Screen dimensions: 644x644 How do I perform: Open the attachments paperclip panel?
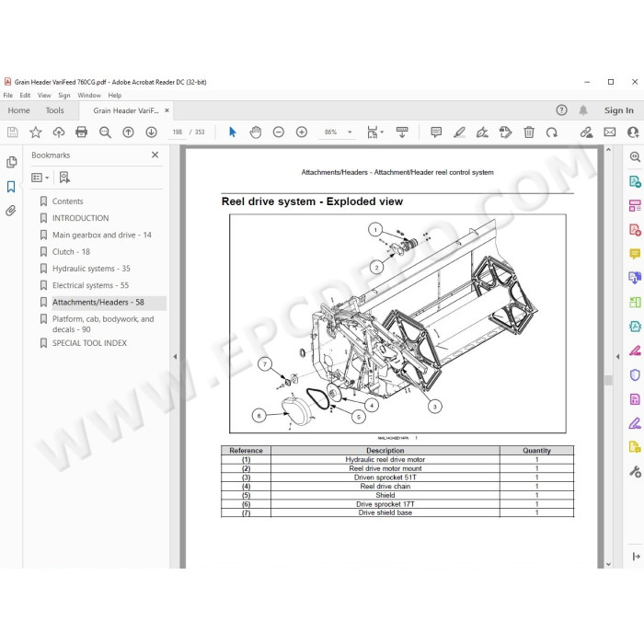(11, 211)
